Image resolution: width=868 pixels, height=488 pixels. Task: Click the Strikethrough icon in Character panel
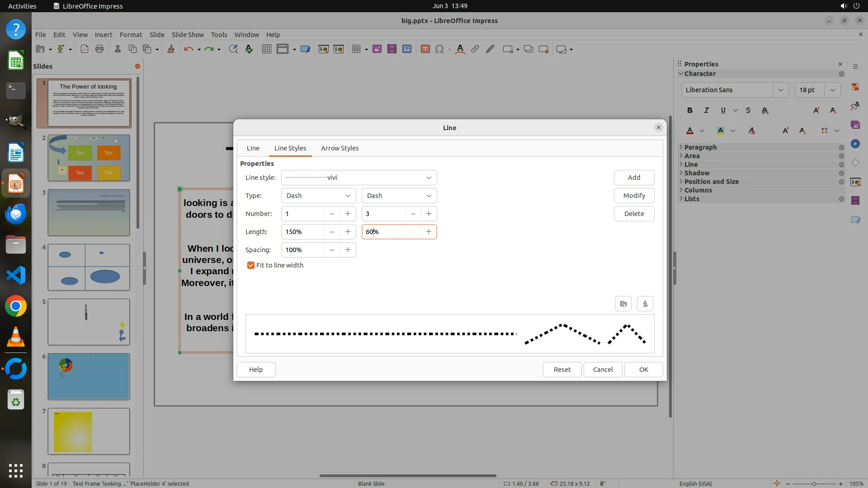748,110
